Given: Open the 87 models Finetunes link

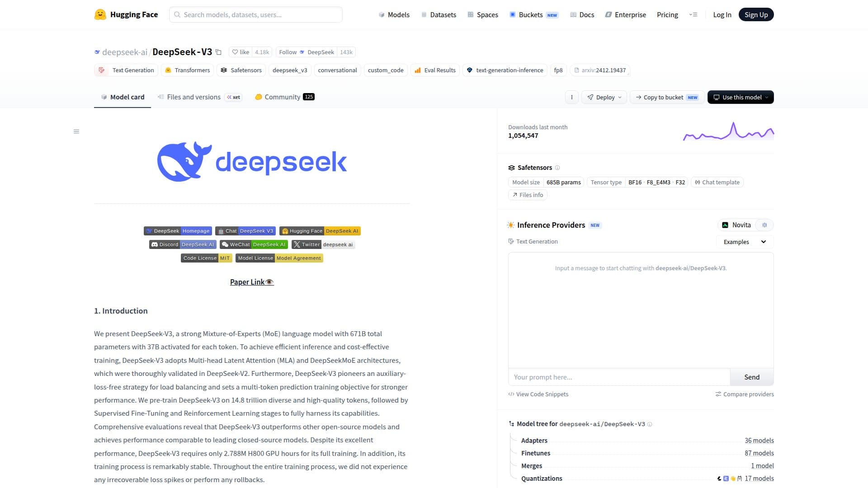Looking at the screenshot, I should point(759,453).
